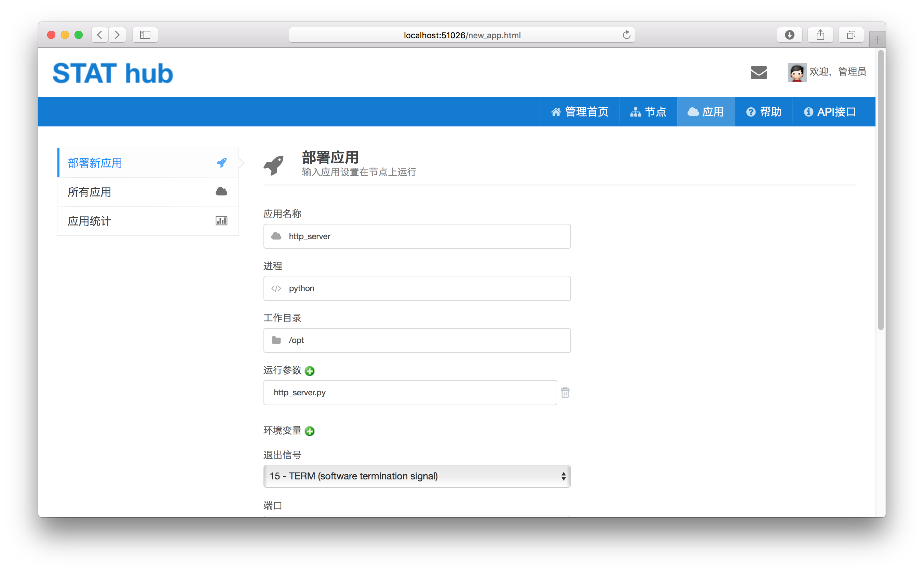Click the cloud icon next to 所有应用
The width and height of the screenshot is (924, 572).
pos(221,191)
